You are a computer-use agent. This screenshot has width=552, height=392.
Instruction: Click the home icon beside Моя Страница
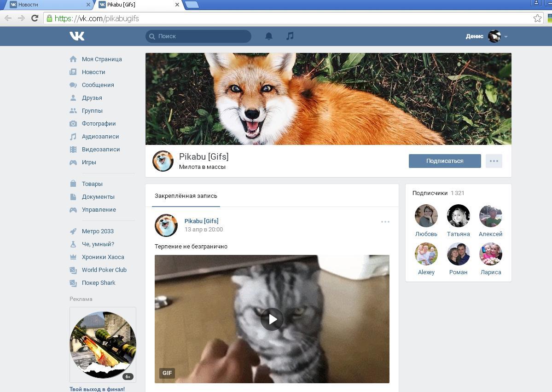click(x=73, y=59)
